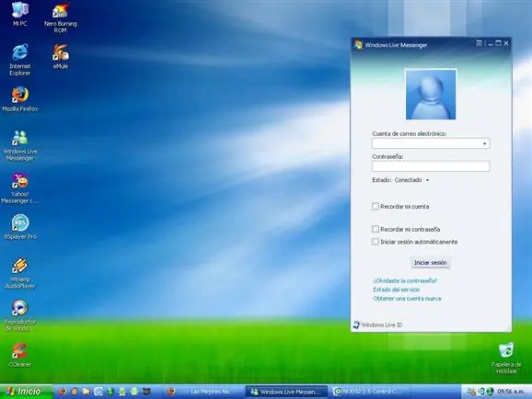Screen dimensions: 532x399
Task: Click the folder icon in Quick Launch
Action: [x=87, y=392]
